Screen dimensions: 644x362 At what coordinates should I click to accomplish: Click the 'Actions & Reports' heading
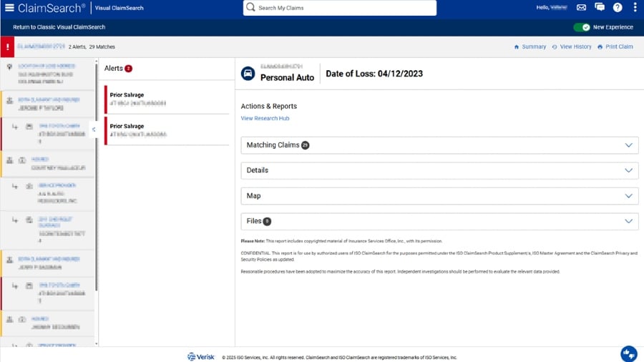[268, 107]
